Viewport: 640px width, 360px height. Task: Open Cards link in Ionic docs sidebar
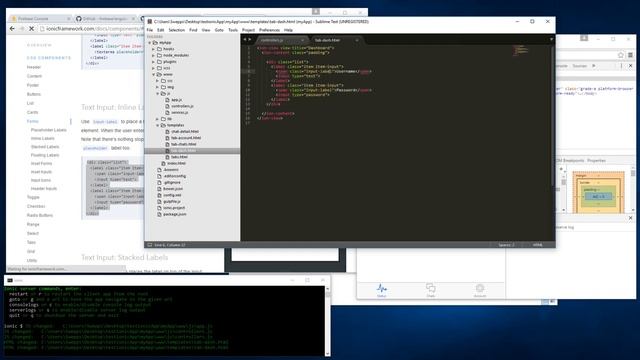tap(33, 112)
